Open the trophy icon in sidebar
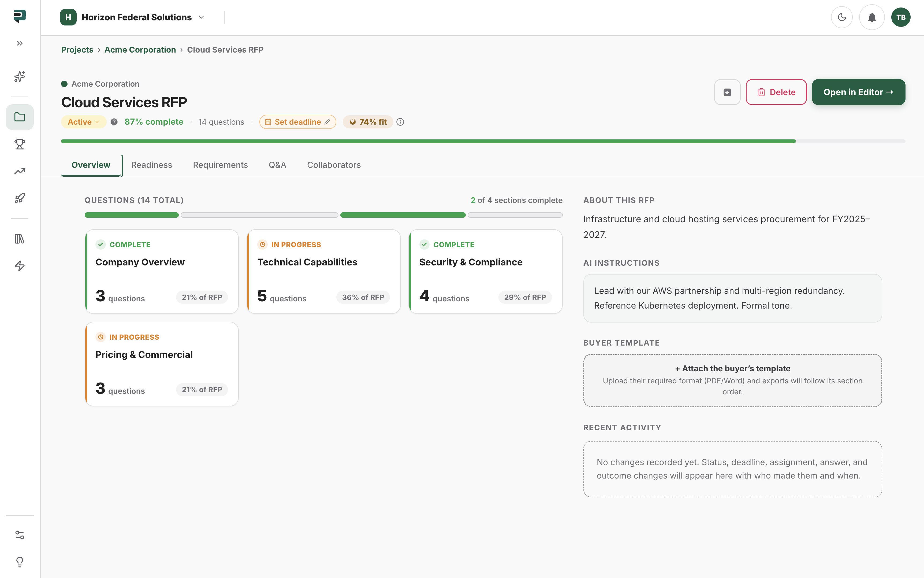Screen dimensions: 924x578 pos(20,144)
